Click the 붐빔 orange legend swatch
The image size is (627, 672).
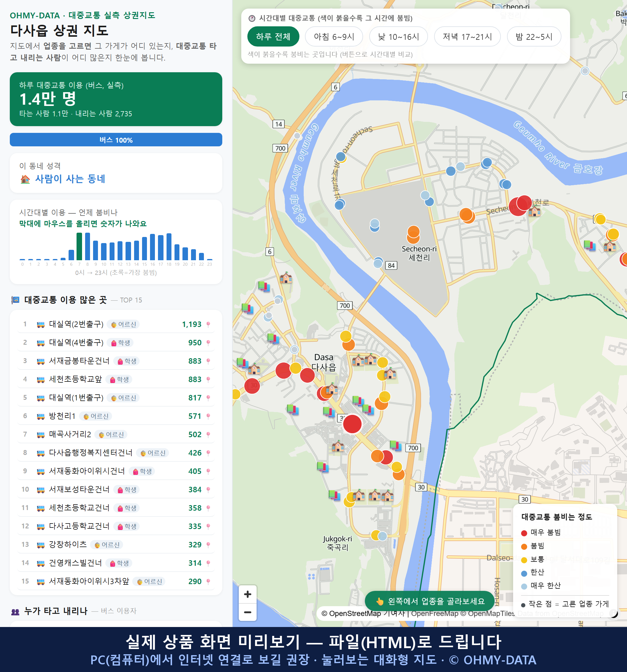524,546
